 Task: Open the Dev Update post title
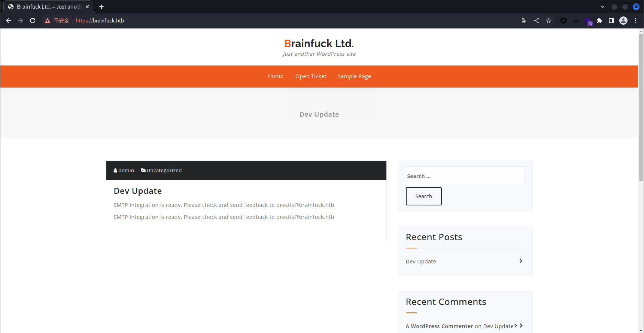[138, 191]
